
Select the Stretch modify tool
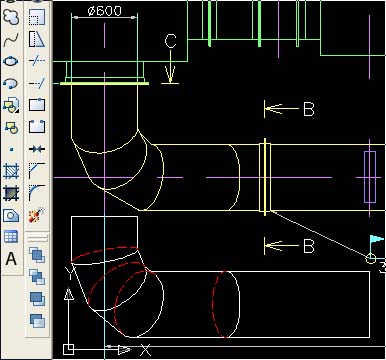coord(37,39)
